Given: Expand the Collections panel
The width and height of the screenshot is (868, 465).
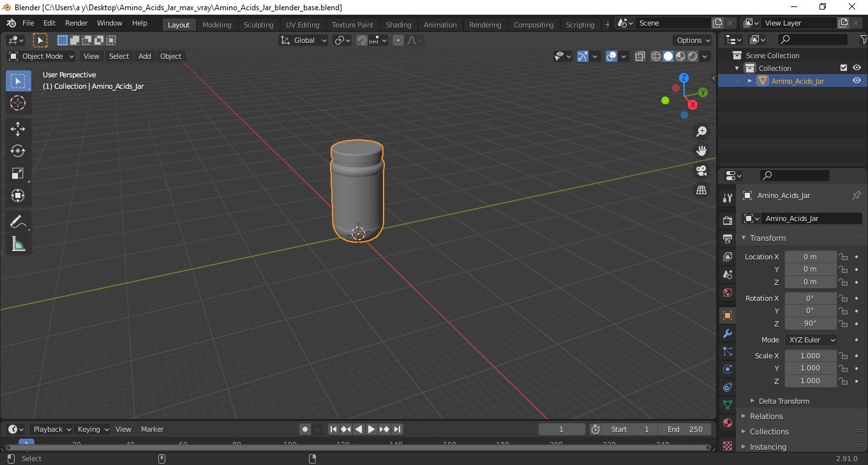Looking at the screenshot, I should point(744,432).
